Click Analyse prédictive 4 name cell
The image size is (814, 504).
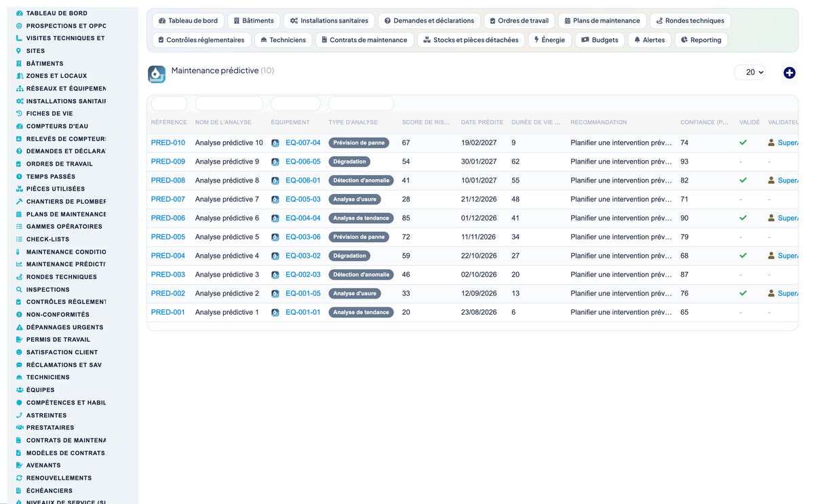227,256
